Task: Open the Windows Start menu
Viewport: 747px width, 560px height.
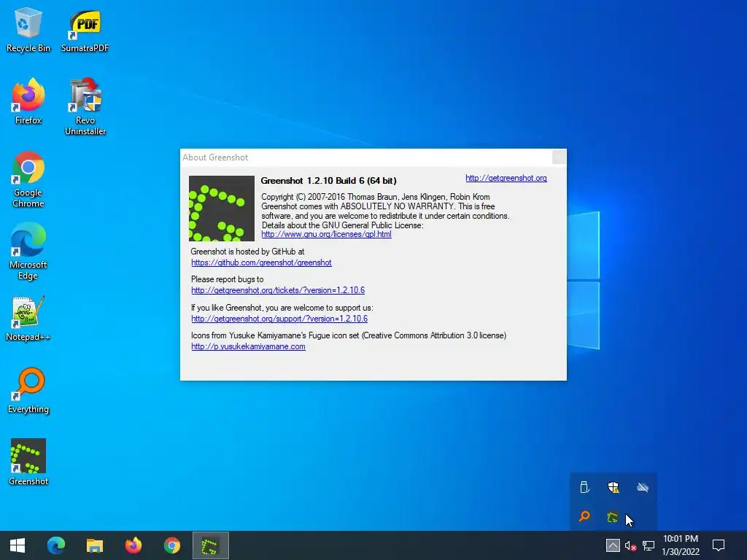Action: [x=18, y=545]
